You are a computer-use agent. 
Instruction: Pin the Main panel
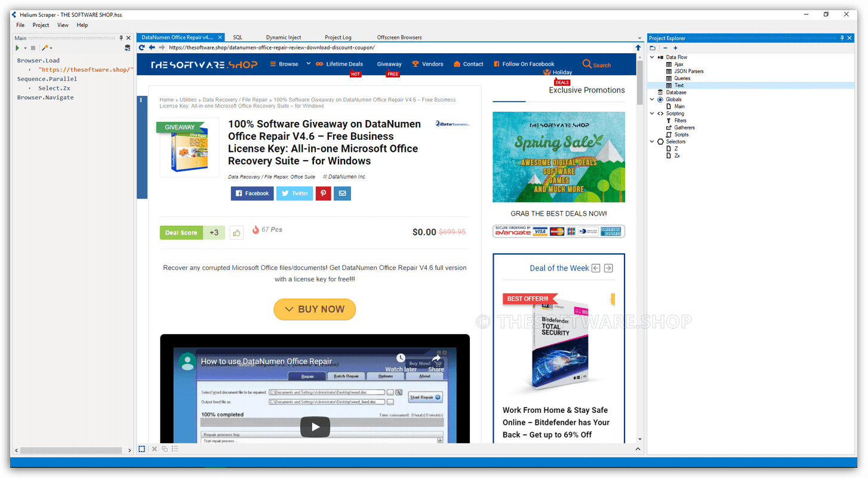tap(121, 38)
